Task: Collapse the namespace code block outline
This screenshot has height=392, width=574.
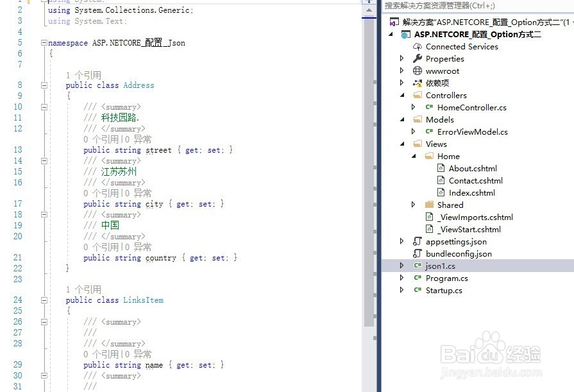Action: 44,43
